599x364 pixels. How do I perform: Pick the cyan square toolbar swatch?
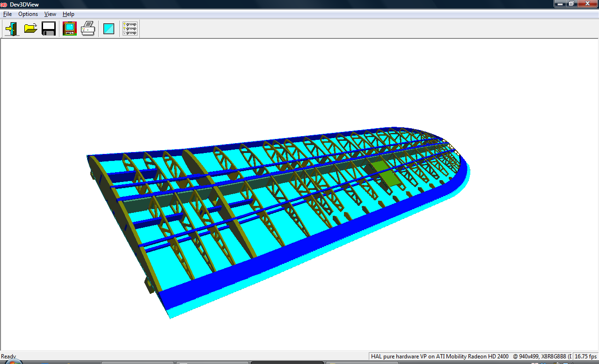click(x=109, y=29)
